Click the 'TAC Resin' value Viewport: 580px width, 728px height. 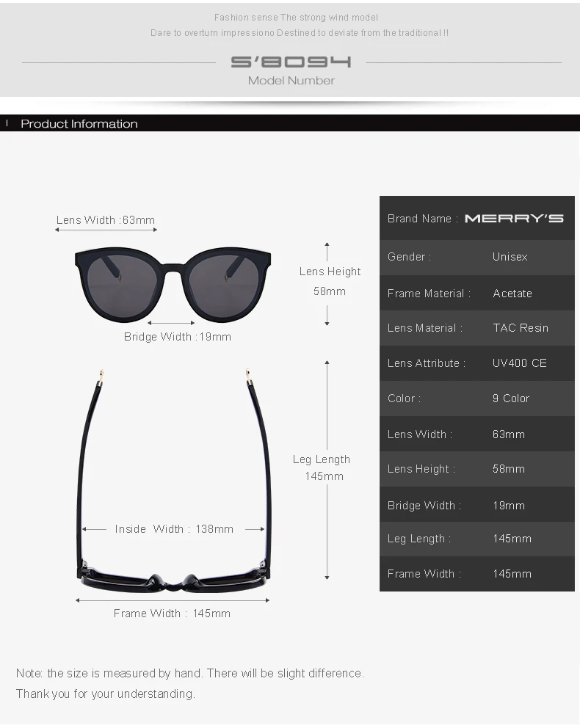521,328
